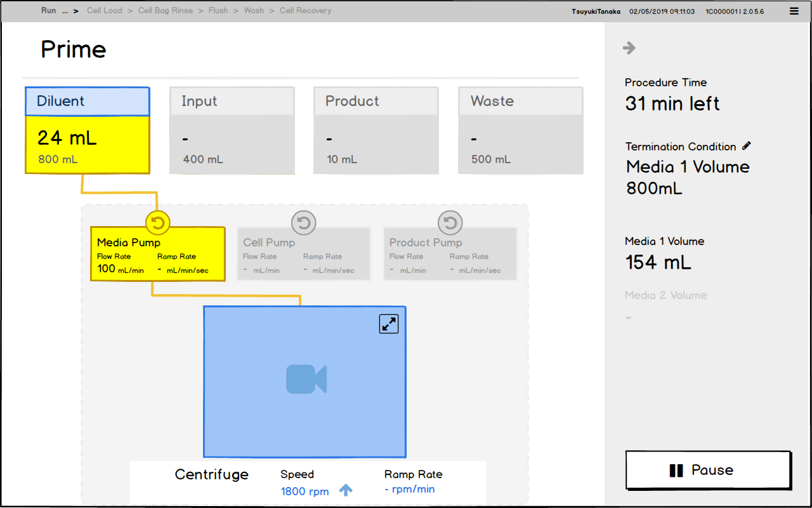Go to Cell Recovery breadcrumb step

(305, 11)
